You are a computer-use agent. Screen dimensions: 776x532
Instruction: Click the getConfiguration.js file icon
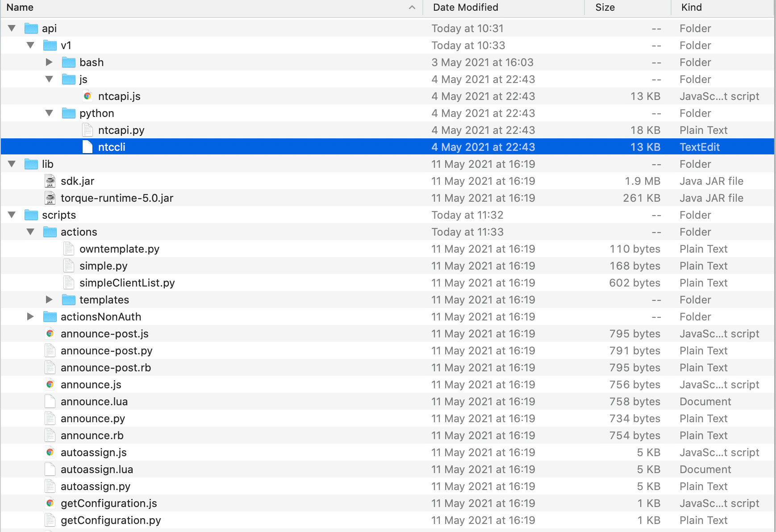50,503
